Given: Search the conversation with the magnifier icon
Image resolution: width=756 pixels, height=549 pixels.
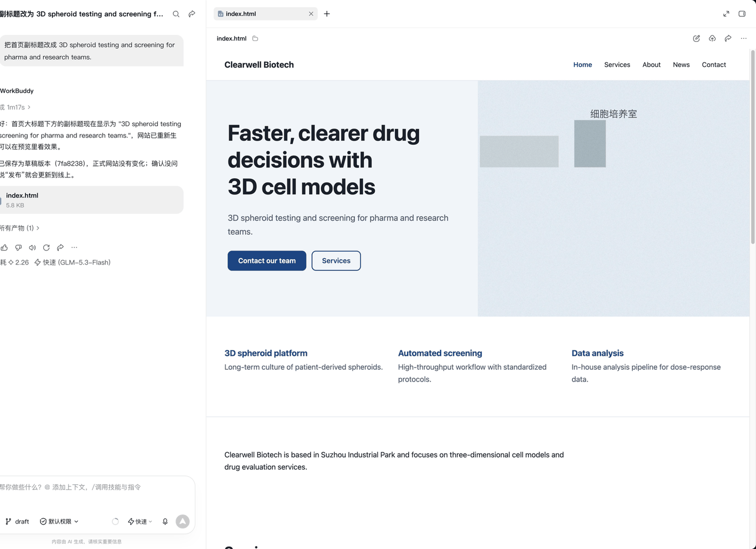Looking at the screenshot, I should pyautogui.click(x=176, y=14).
